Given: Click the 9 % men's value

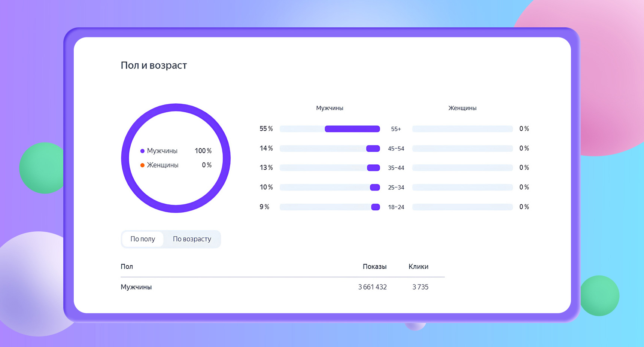Looking at the screenshot, I should 264,207.
